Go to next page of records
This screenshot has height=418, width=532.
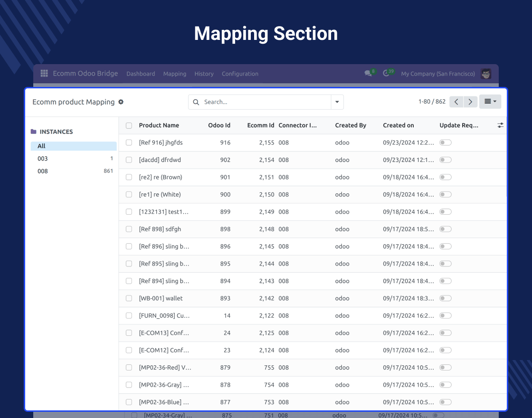[x=470, y=102]
